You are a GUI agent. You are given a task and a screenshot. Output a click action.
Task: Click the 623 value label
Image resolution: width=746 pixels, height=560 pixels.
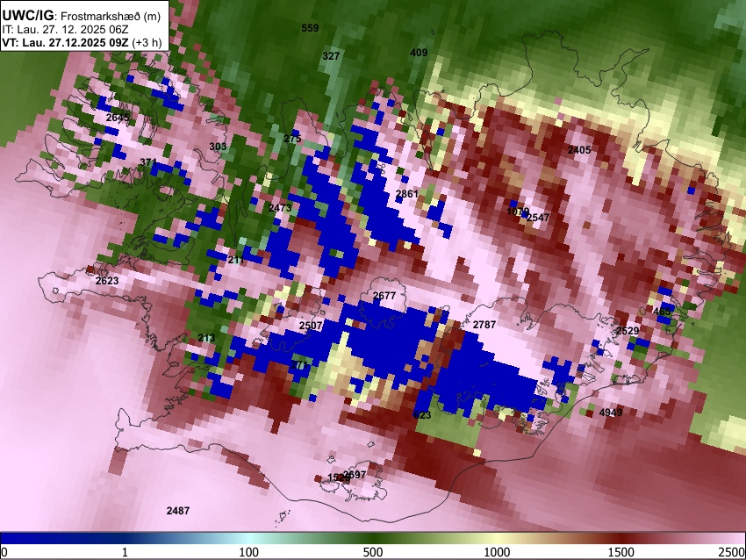(422, 415)
